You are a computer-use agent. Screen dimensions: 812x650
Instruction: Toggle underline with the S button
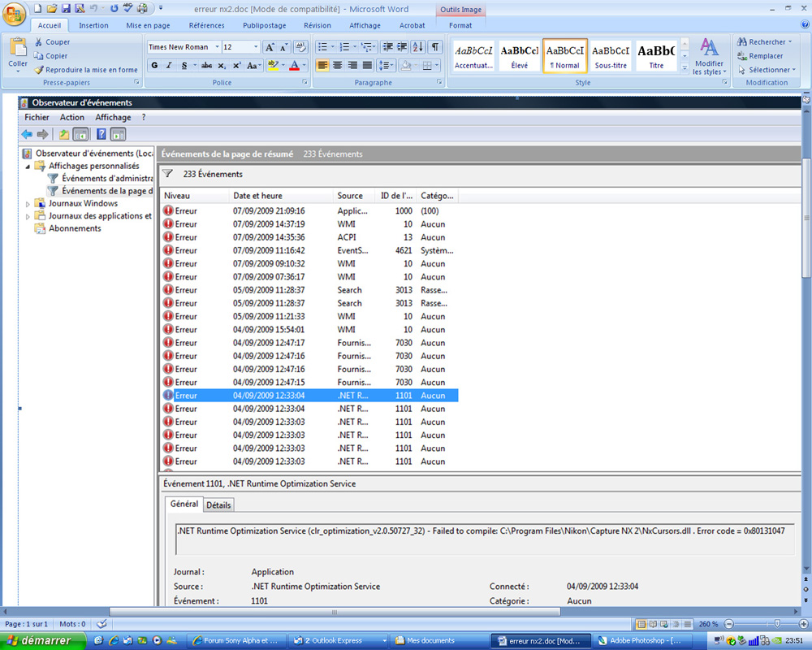(x=184, y=65)
